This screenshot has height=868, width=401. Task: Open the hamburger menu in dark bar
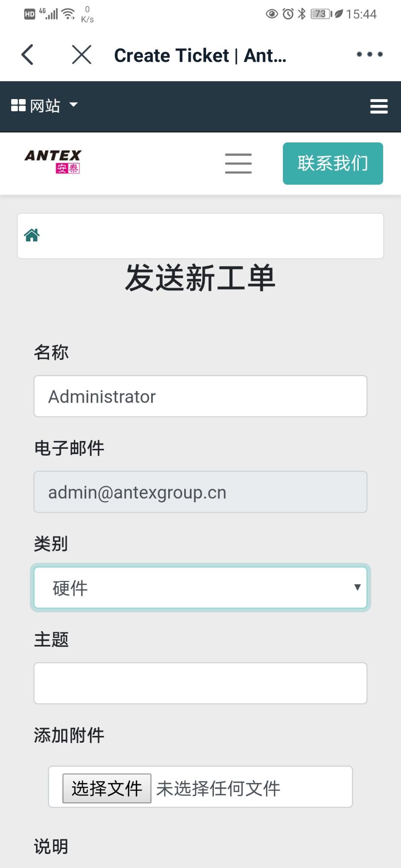click(x=379, y=106)
